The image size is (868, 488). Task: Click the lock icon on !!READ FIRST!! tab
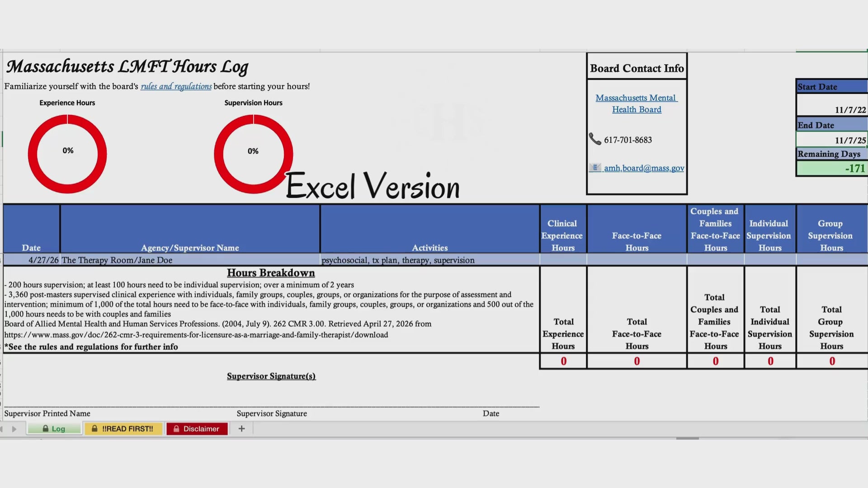tap(94, 428)
